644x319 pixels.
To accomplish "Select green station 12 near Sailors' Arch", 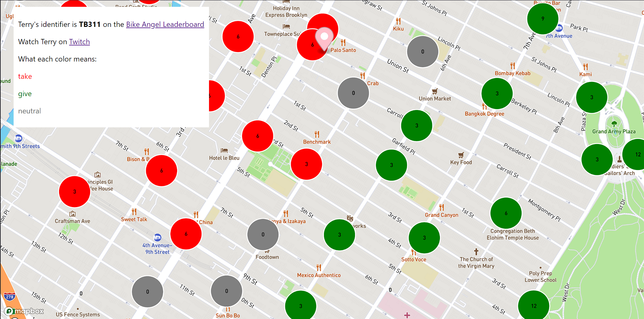I will pyautogui.click(x=634, y=155).
